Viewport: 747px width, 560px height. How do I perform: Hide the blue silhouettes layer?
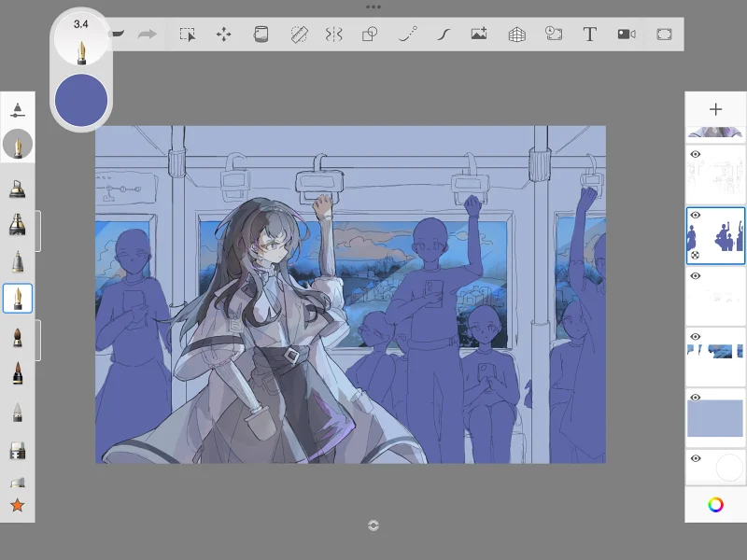pos(696,216)
